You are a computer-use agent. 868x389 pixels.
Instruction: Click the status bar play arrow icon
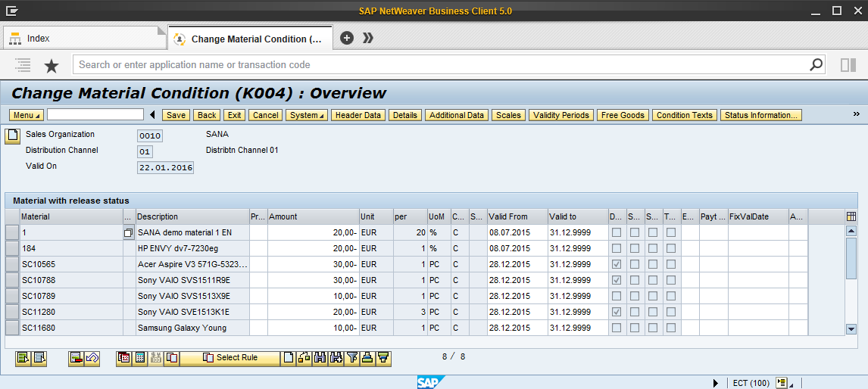click(x=716, y=383)
